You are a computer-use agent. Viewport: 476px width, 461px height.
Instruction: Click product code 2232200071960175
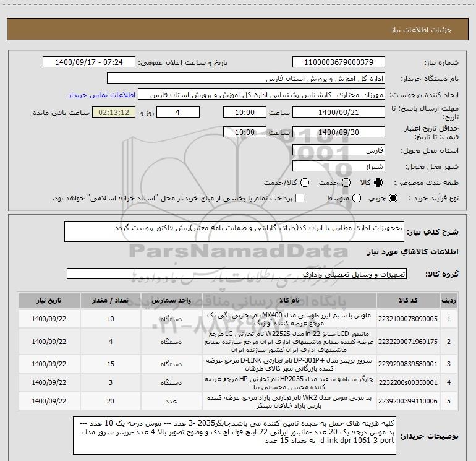pos(408,342)
